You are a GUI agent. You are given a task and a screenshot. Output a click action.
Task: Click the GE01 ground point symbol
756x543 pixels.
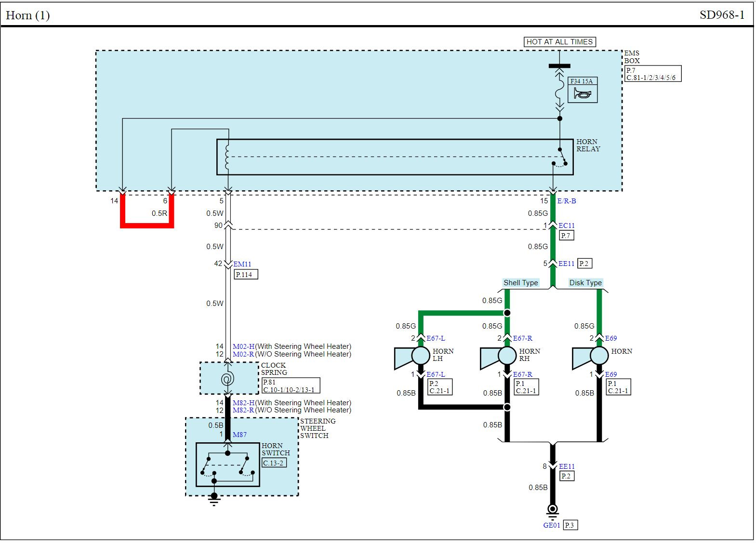click(x=553, y=511)
